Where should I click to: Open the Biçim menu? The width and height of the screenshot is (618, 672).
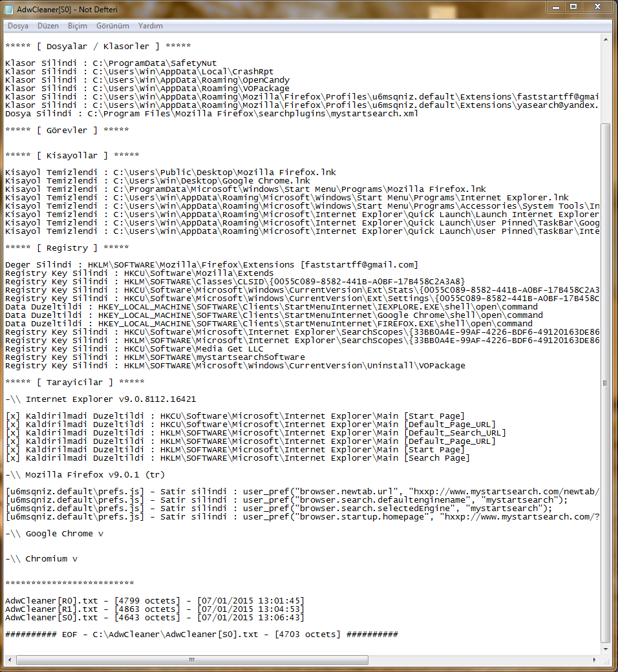click(x=77, y=26)
